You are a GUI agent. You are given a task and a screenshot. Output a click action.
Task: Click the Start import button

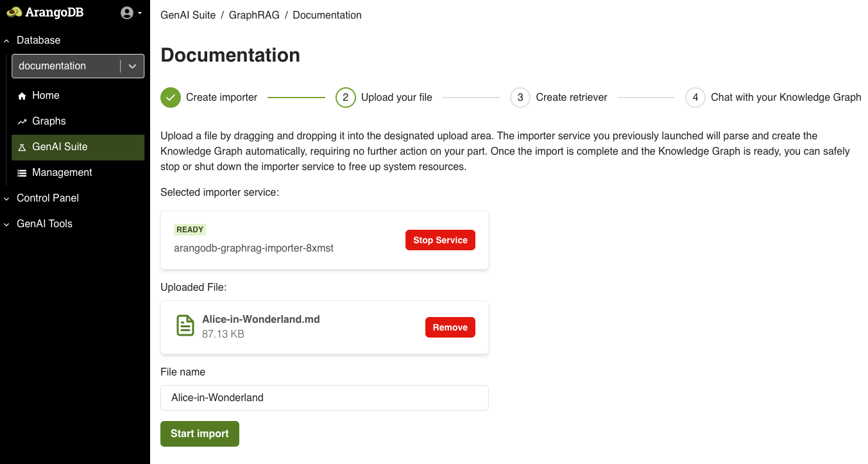tap(200, 434)
